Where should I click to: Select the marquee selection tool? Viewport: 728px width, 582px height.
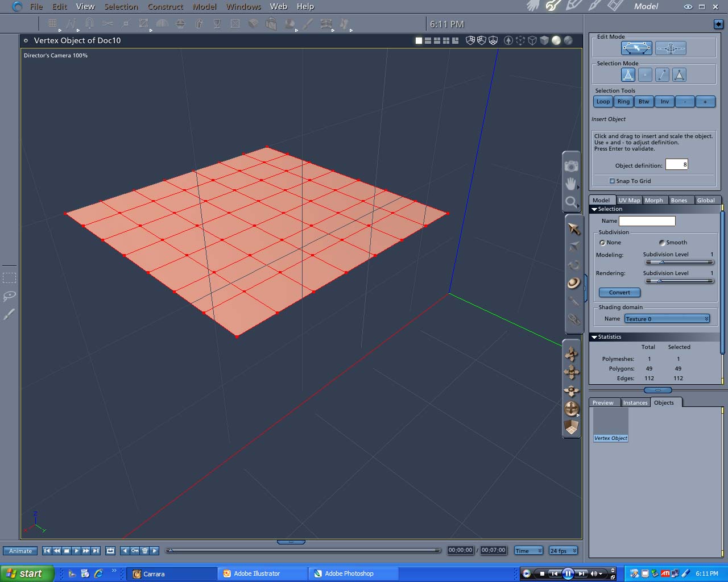click(9, 278)
